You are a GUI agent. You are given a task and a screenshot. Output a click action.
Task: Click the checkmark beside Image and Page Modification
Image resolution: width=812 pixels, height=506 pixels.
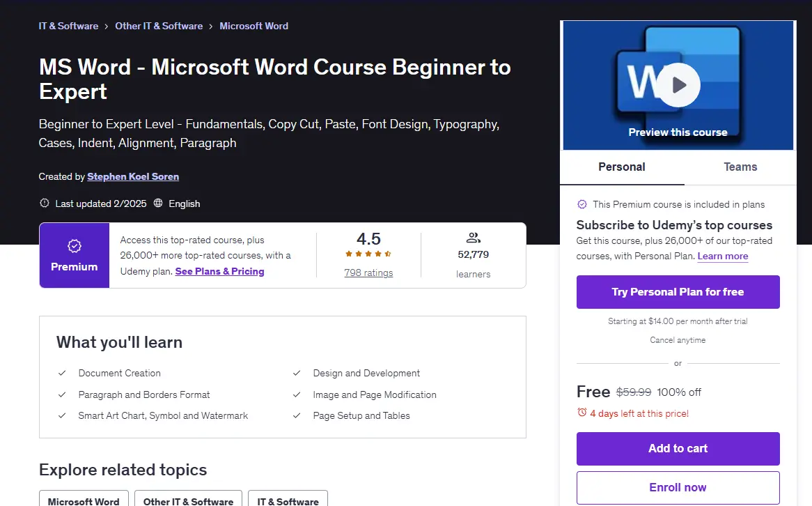297,394
